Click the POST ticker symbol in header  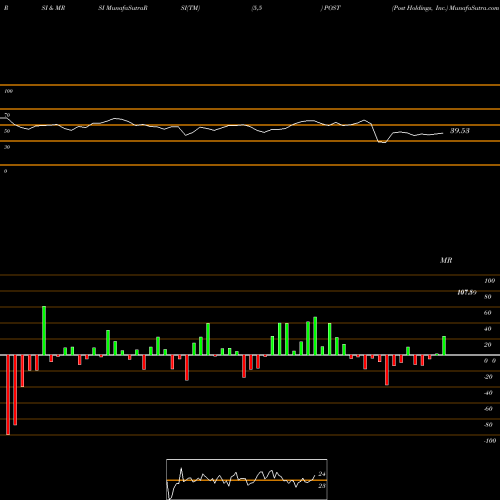point(332,8)
